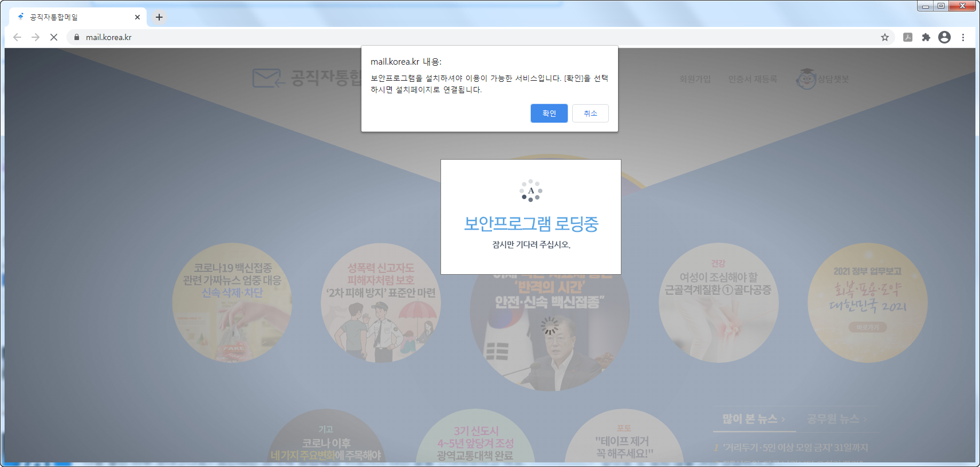This screenshot has width=980, height=467.
Task: Maximize the Chrome window
Action: [x=941, y=6]
